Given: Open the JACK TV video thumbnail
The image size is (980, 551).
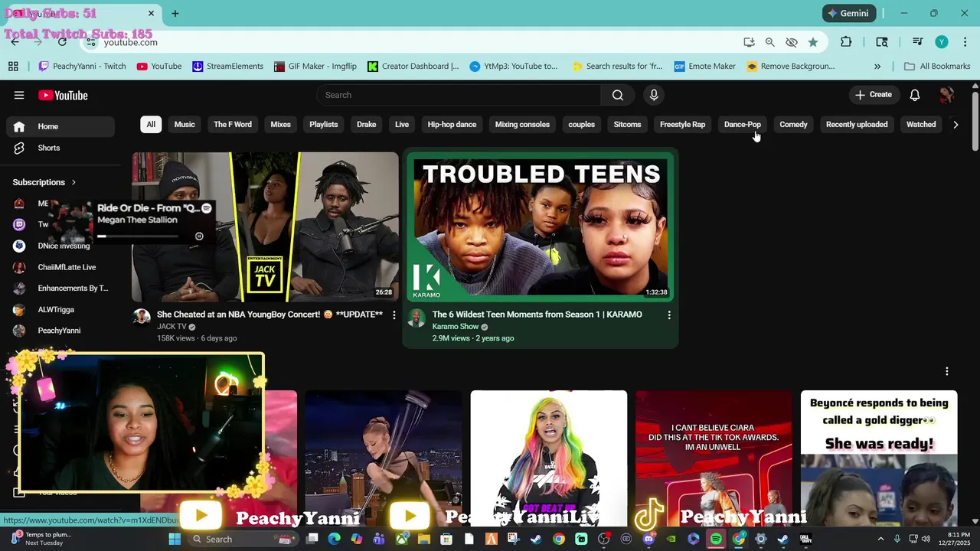Looking at the screenshot, I should tap(265, 227).
